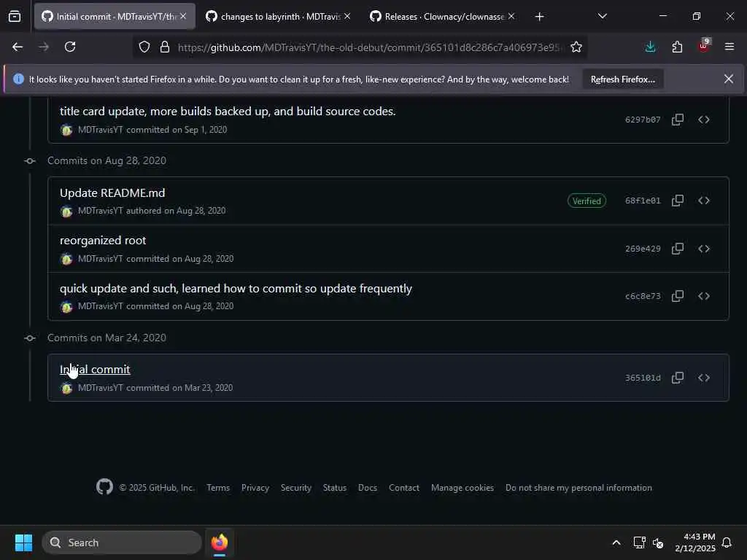Open the Privacy footer link
747x560 pixels.
[x=255, y=488]
